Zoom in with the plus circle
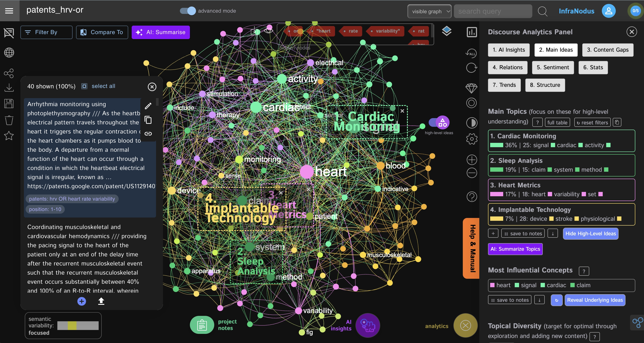The width and height of the screenshot is (644, 343). click(x=472, y=160)
